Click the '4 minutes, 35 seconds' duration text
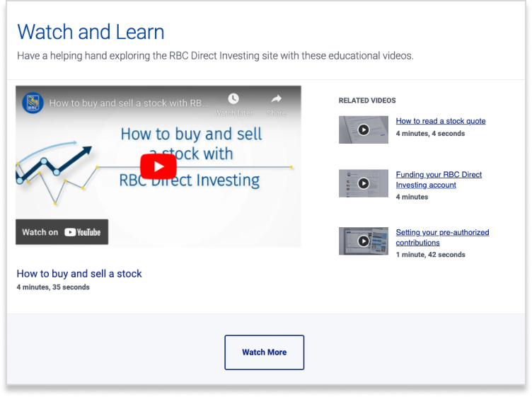The image size is (532, 397). point(53,287)
